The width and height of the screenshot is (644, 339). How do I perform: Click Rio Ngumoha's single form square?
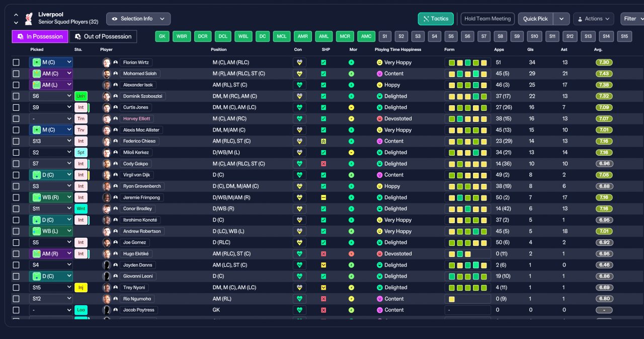click(451, 299)
